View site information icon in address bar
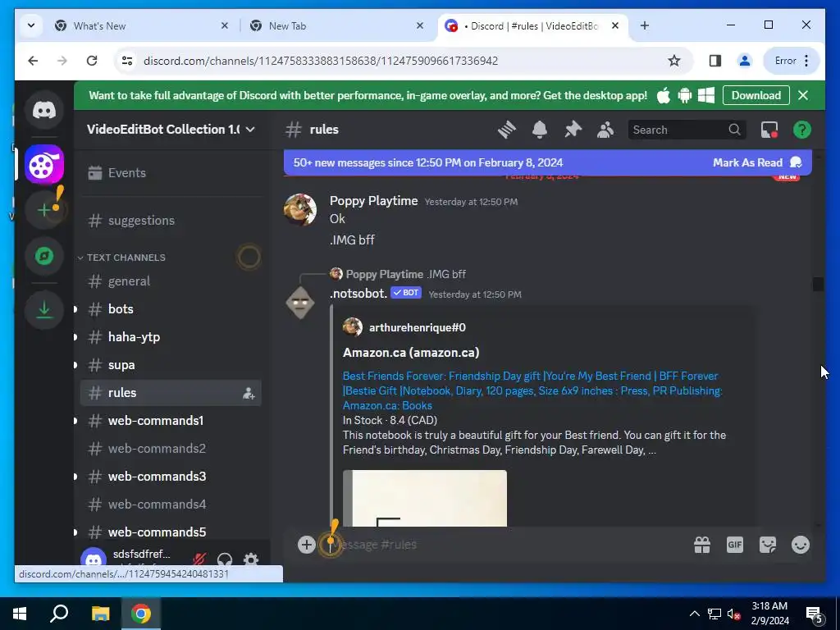Viewport: 840px width, 630px height. pyautogui.click(x=127, y=61)
